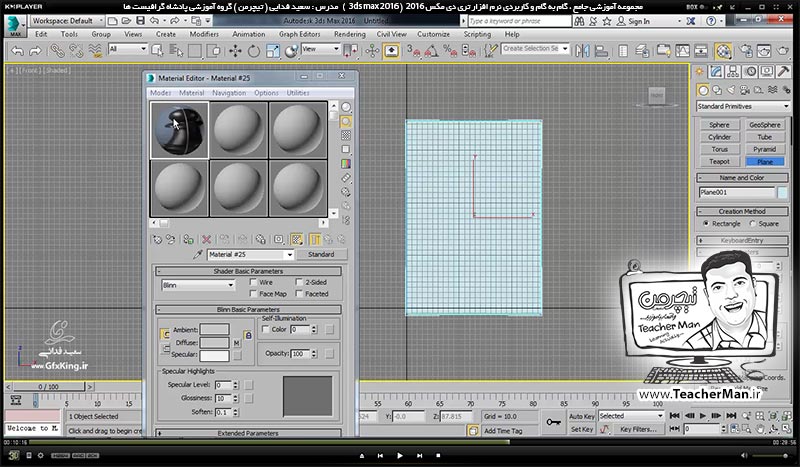800x467 pixels.
Task: Click the Sphere primitive button
Action: 719,125
